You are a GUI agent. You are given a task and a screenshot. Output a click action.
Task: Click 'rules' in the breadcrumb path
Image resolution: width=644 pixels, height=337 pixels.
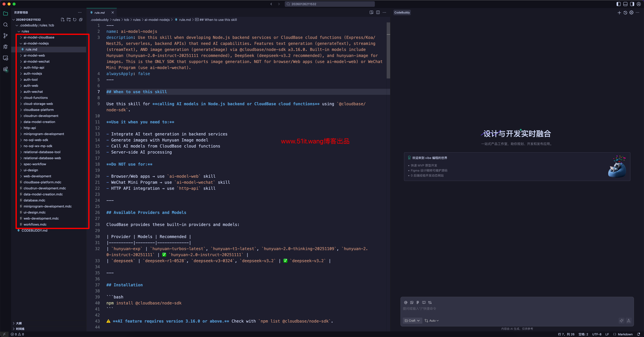(x=116, y=19)
